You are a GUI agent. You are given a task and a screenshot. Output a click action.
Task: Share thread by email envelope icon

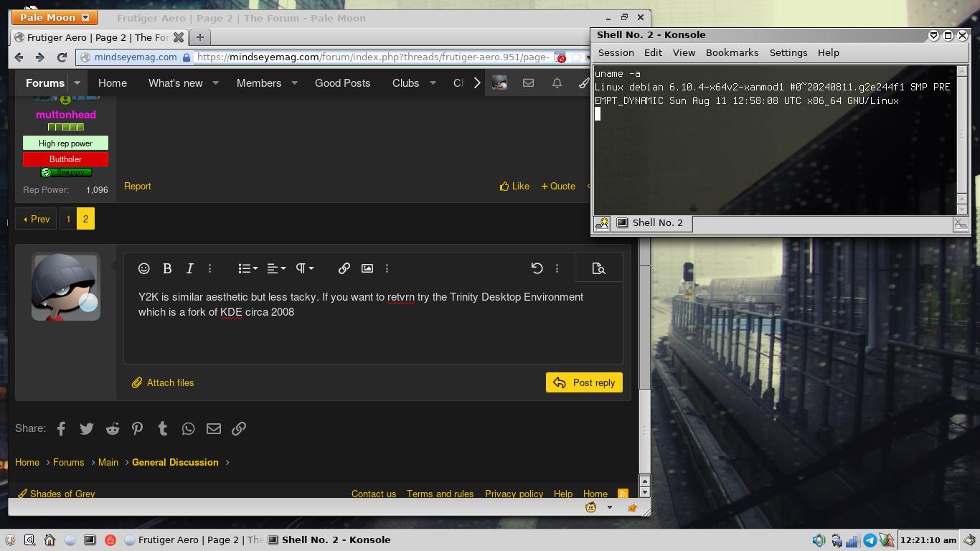[214, 428]
